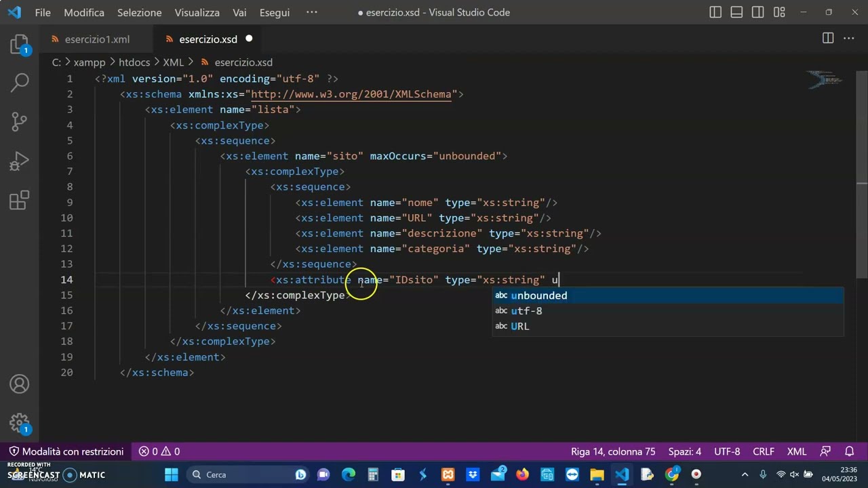Open the feedback icon in status bar
This screenshot has height=488, width=868.
[825, 451]
